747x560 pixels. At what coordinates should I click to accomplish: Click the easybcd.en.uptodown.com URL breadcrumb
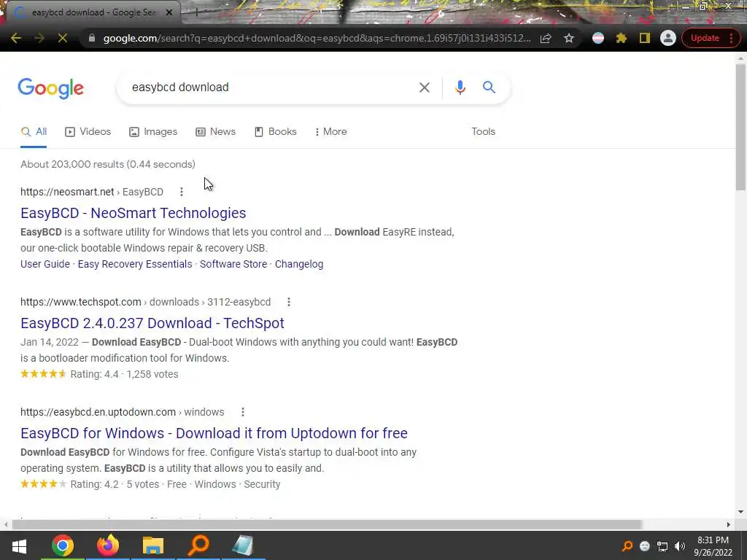pyautogui.click(x=122, y=412)
